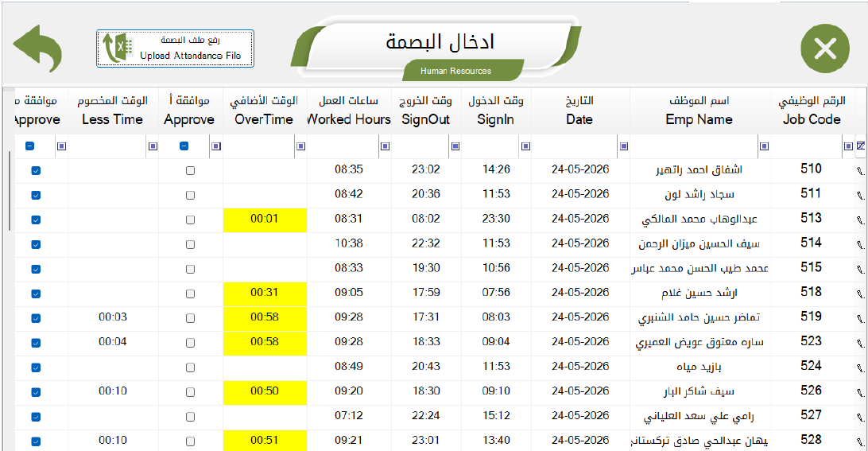Click the row action icon beside Job Code 515

click(x=860, y=270)
